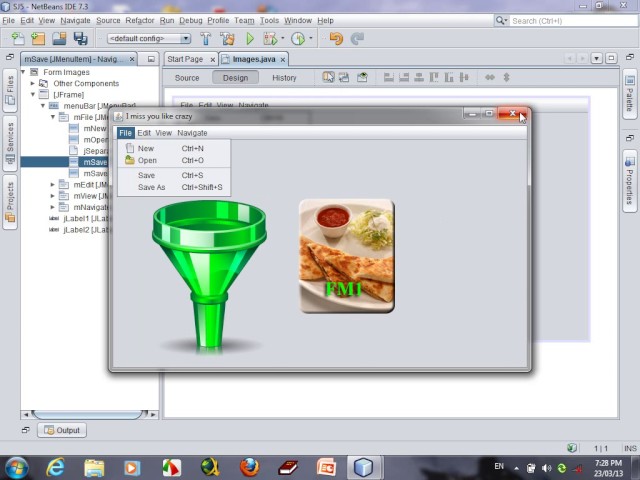Choose Open in the popup File menu
The height and width of the screenshot is (480, 640).
click(x=174, y=160)
